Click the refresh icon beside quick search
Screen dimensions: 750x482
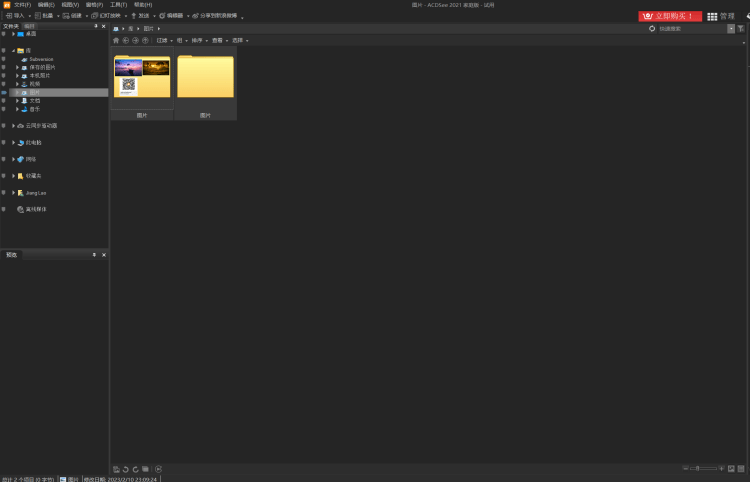coord(652,29)
